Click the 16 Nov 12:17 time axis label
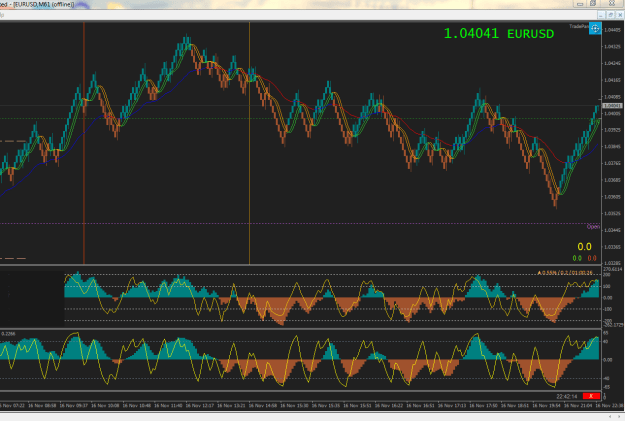 [200, 405]
